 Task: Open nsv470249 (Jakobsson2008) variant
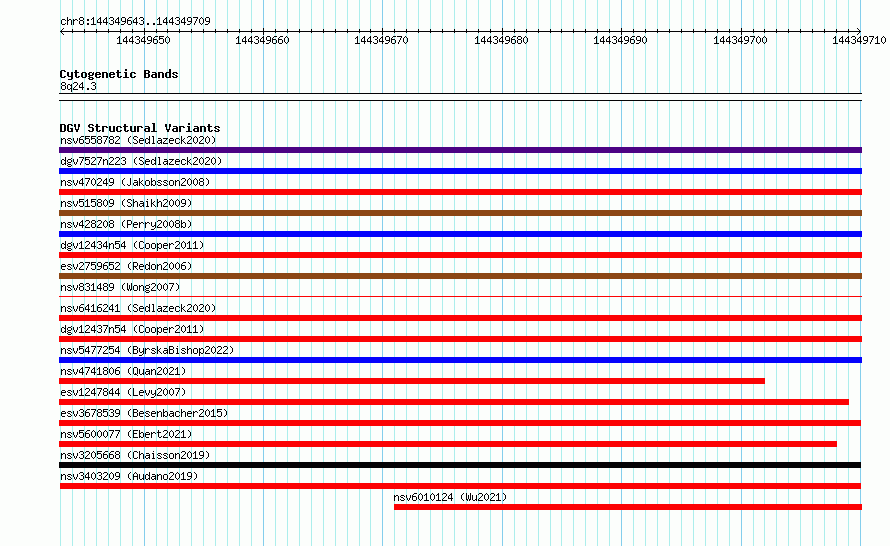tap(135, 182)
